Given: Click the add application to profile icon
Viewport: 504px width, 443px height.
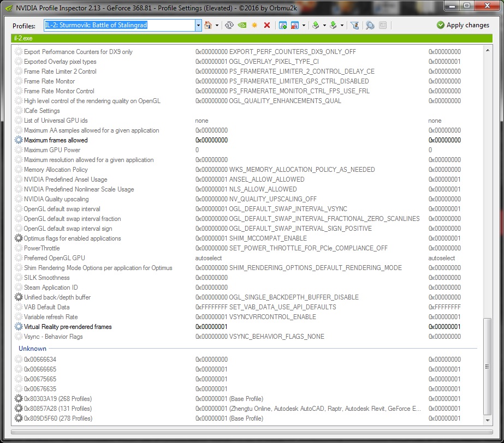Looking at the screenshot, I should tap(283, 25).
